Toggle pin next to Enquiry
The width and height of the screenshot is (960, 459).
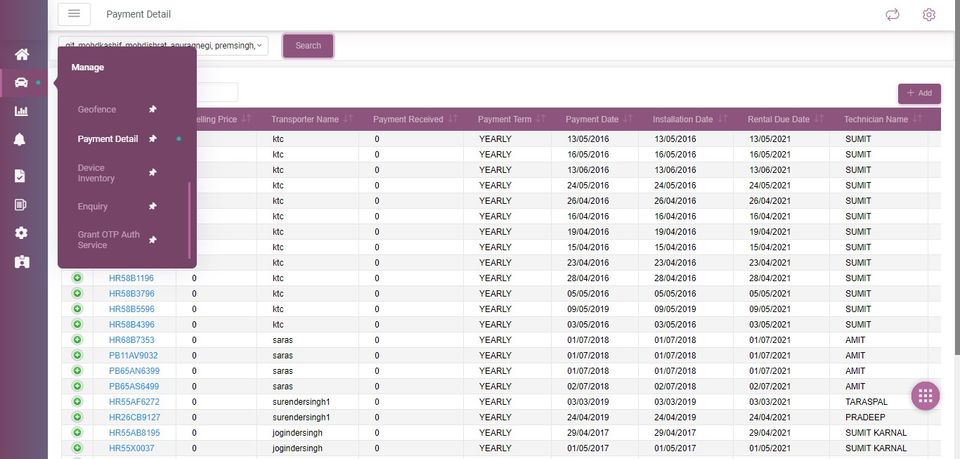coord(152,206)
